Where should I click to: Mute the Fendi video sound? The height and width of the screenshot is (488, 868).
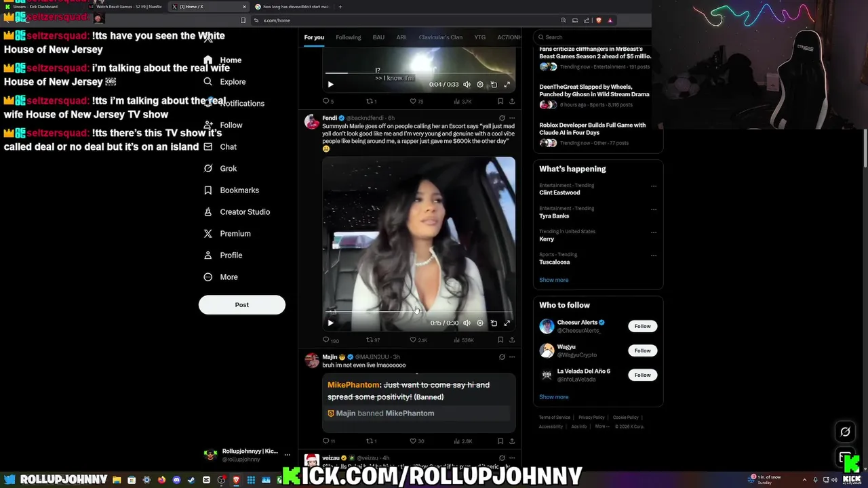(467, 323)
